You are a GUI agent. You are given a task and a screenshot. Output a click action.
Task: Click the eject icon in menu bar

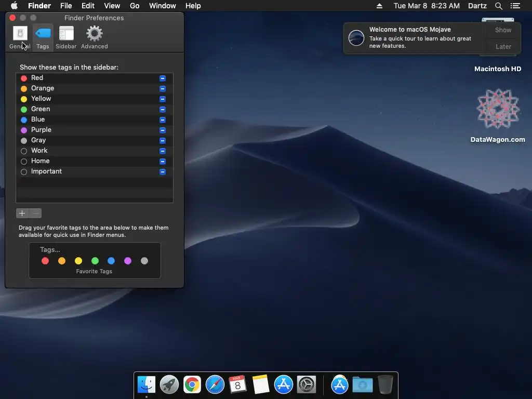pos(379,6)
